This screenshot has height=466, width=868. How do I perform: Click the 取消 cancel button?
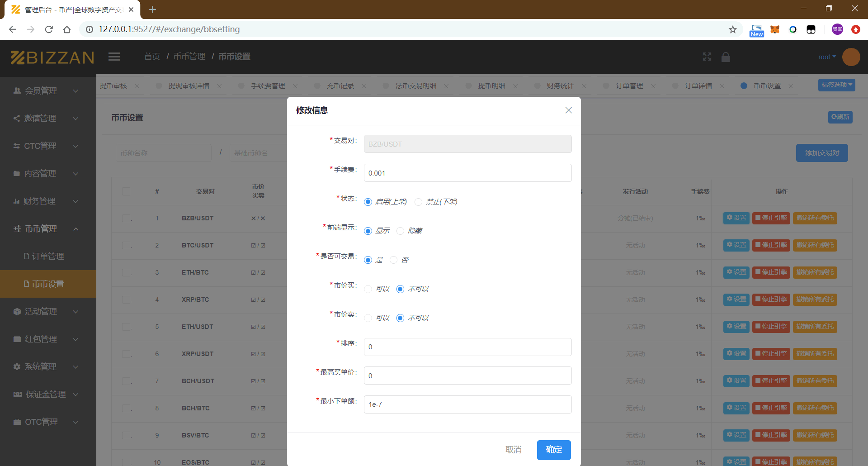[513, 450]
